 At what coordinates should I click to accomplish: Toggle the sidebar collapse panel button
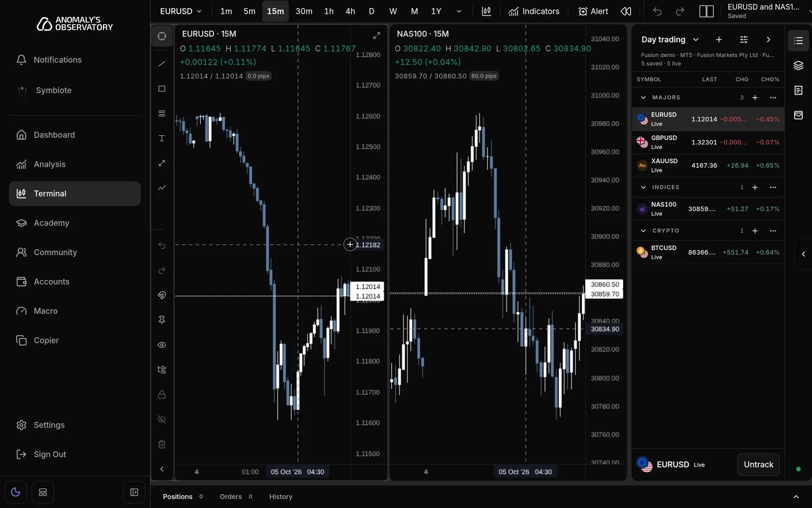[134, 492]
